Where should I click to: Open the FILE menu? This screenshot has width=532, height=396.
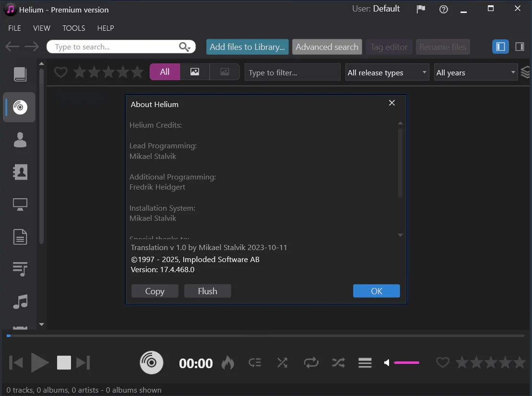(x=14, y=28)
